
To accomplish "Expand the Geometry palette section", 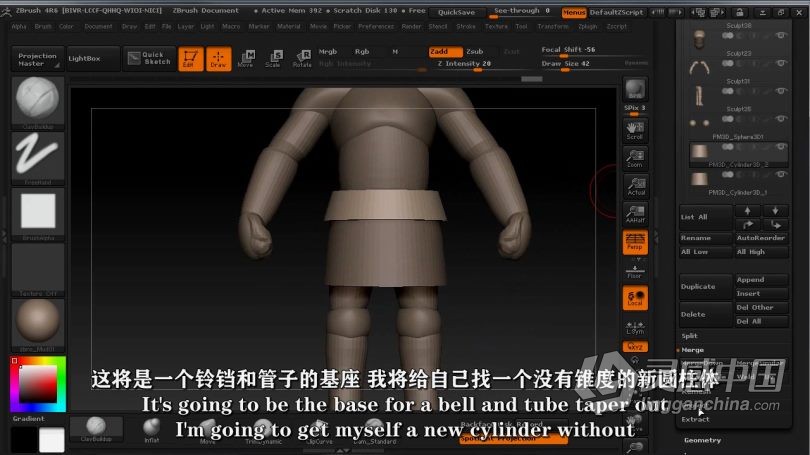I will click(x=702, y=441).
